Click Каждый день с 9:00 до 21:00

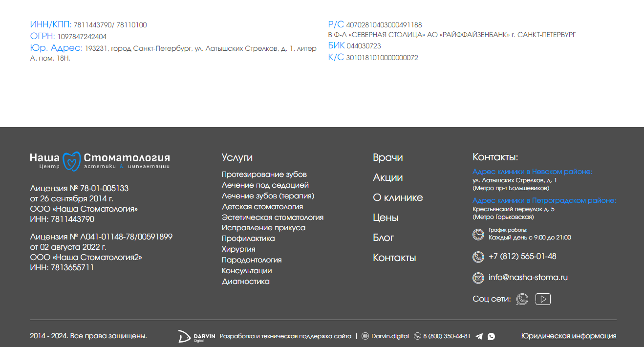pyautogui.click(x=530, y=238)
